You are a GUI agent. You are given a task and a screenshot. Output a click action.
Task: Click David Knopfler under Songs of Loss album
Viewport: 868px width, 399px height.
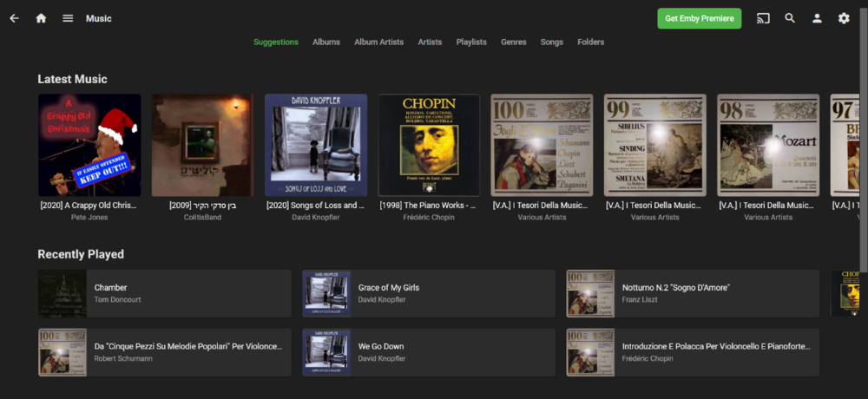pos(316,217)
